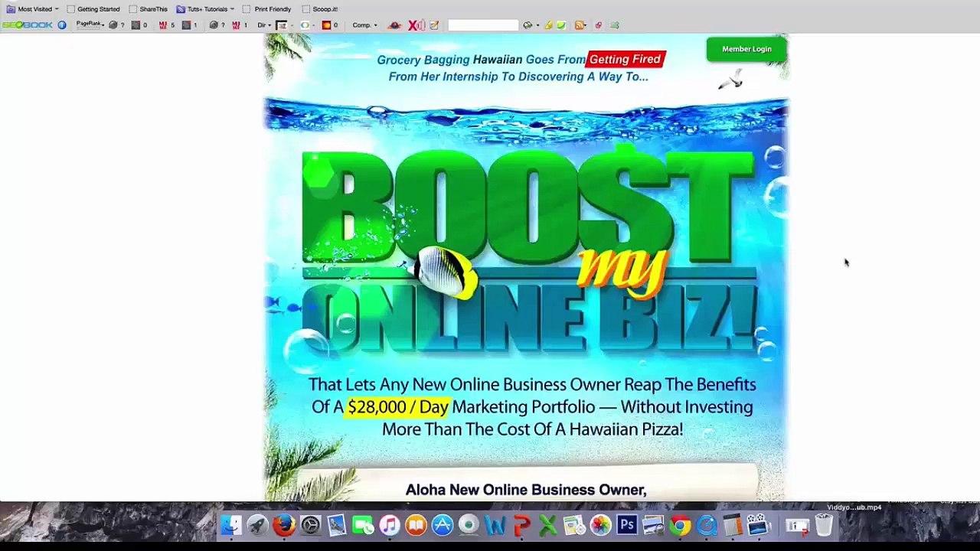
Task: Click the pink link icon in the SEO toolbar
Action: (x=598, y=25)
